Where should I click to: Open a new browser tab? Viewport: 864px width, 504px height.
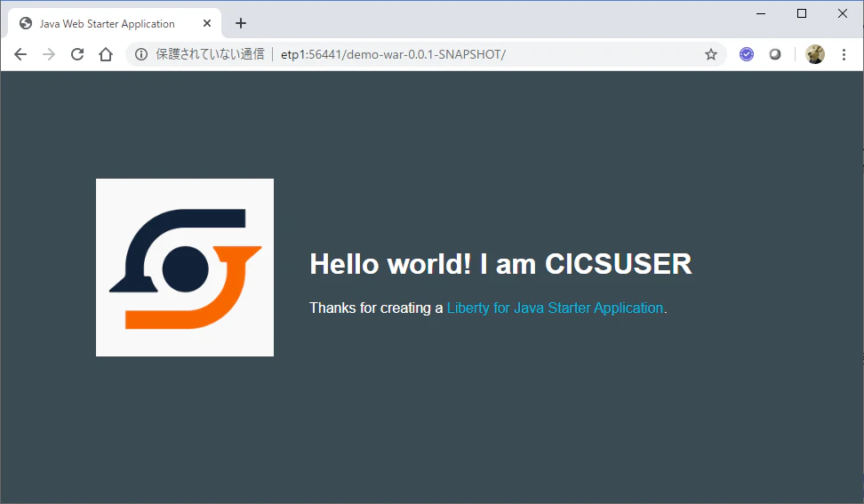click(241, 23)
